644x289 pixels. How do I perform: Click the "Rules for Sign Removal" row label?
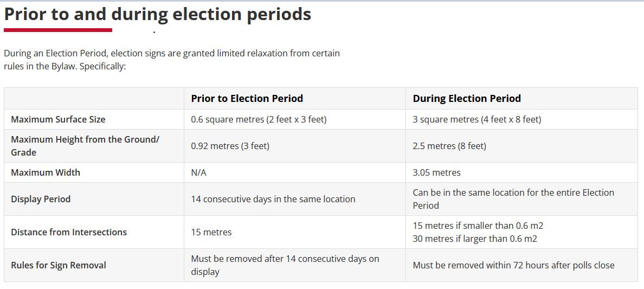pyautogui.click(x=59, y=265)
